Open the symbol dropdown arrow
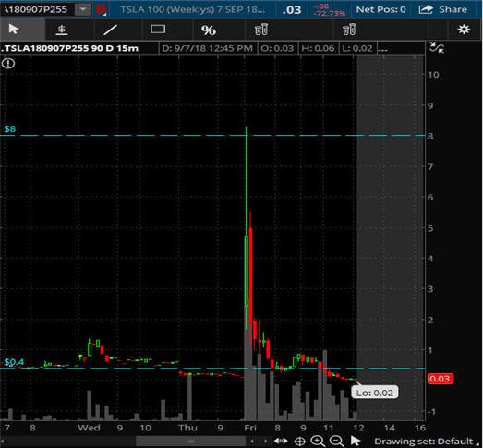 pos(83,9)
